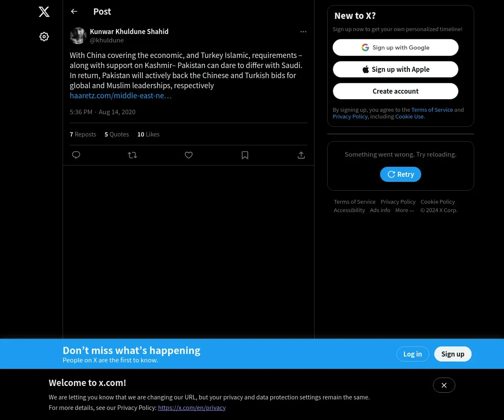Click the Log in button

[x=412, y=354]
